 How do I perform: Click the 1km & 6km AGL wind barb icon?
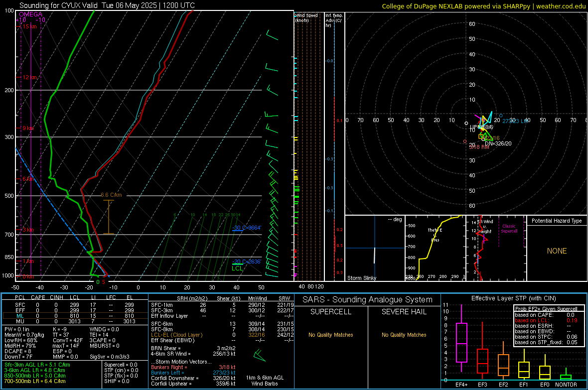click(x=260, y=355)
